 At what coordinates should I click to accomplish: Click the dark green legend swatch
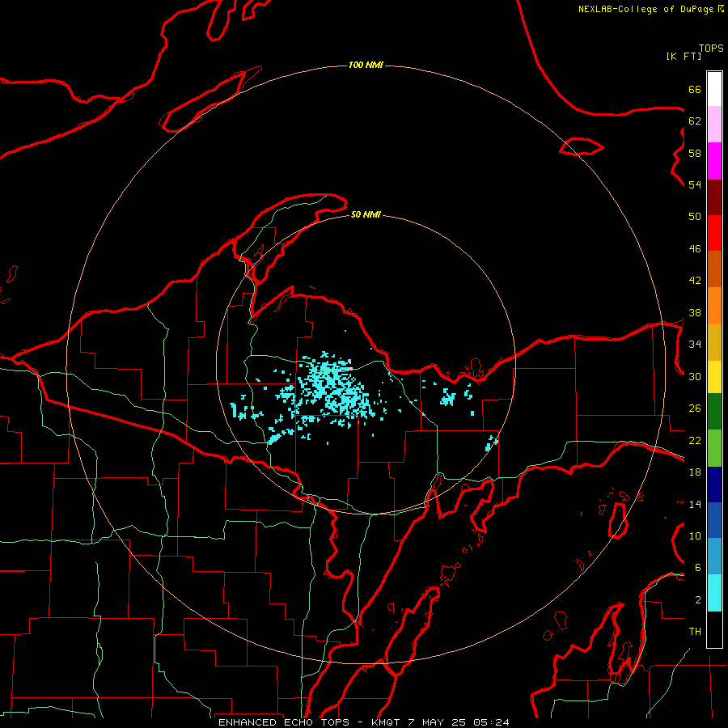(714, 412)
